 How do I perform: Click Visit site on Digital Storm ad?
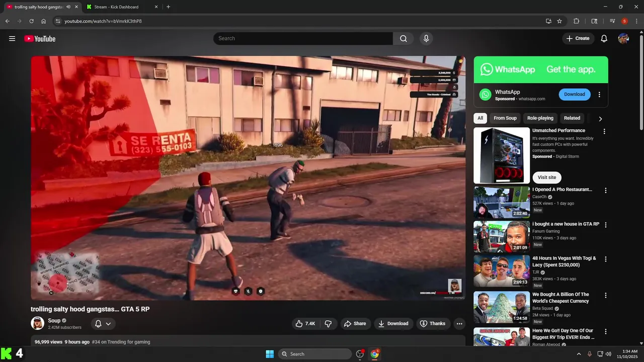click(547, 177)
